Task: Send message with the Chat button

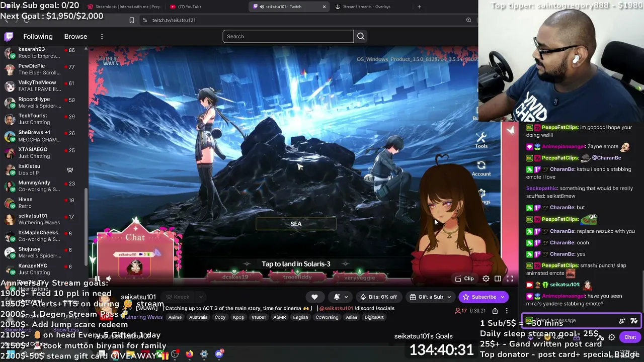Action: (630, 337)
